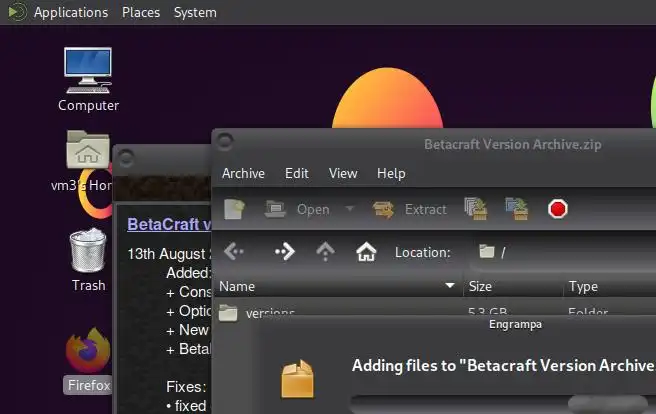Select the versions folder row
Image resolution: width=656 pixels, height=414 pixels.
[x=435, y=311]
